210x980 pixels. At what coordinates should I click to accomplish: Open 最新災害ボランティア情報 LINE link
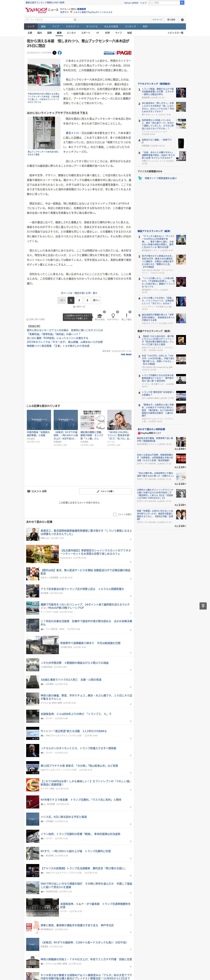(x=45, y=3)
